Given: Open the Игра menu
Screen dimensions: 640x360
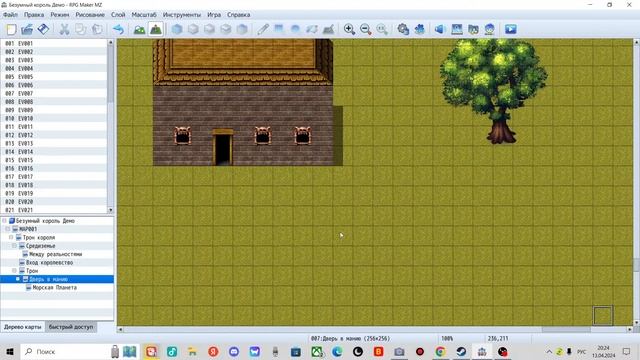Looking at the screenshot, I should pyautogui.click(x=214, y=15).
